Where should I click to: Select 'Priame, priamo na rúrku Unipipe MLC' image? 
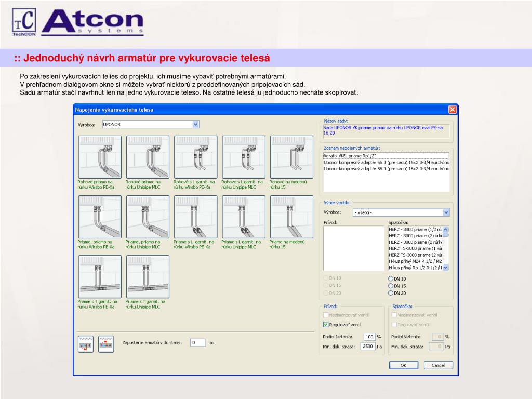148,217
